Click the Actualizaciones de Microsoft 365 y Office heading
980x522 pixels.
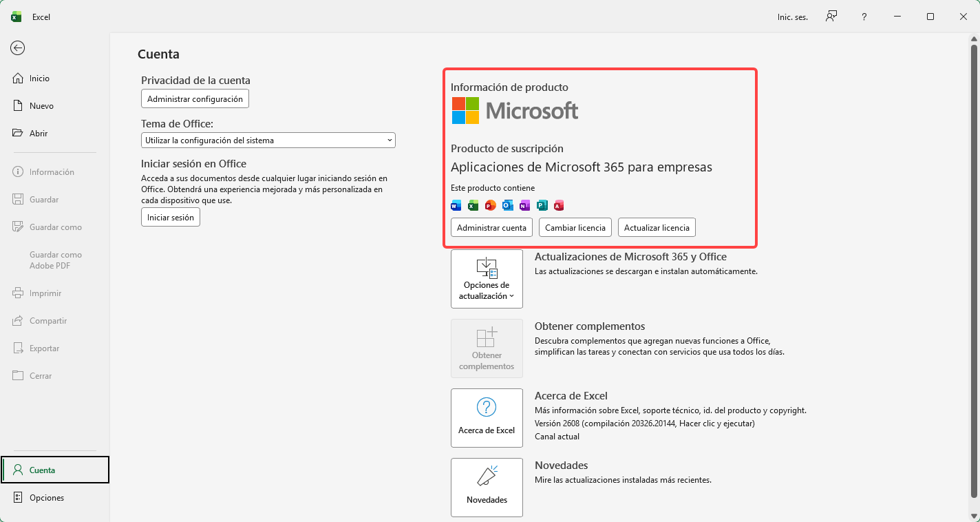pos(630,257)
